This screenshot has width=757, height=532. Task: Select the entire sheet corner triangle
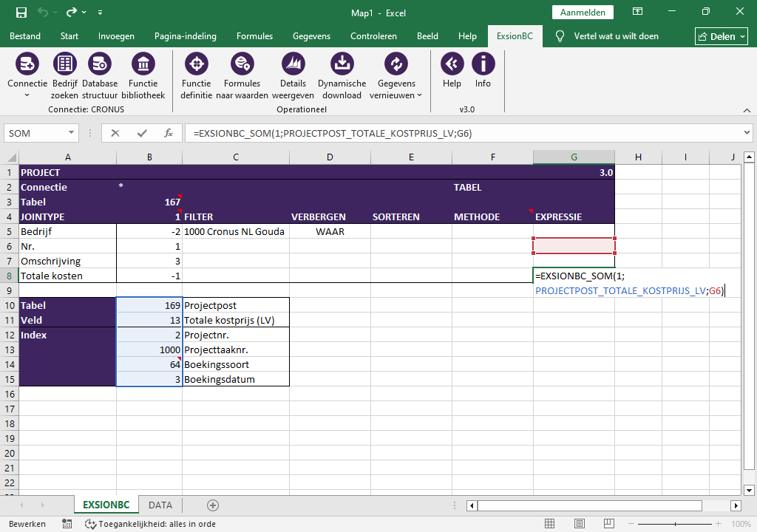coord(10,157)
